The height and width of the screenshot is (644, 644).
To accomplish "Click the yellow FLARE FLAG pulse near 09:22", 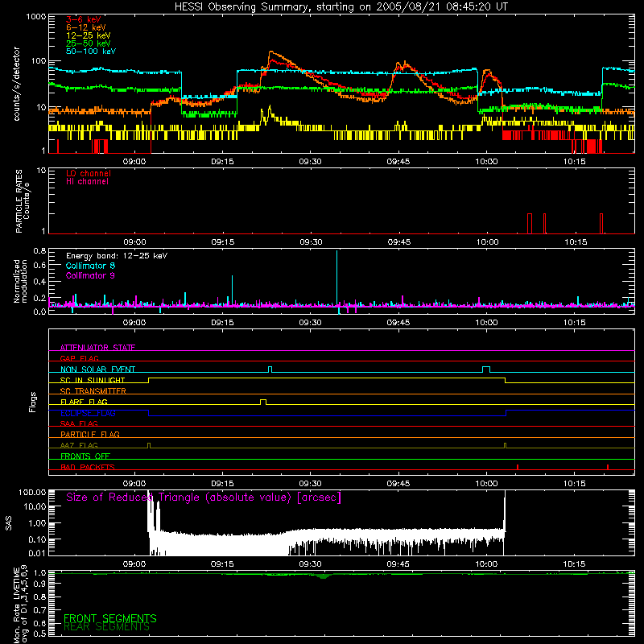I will point(263,402).
